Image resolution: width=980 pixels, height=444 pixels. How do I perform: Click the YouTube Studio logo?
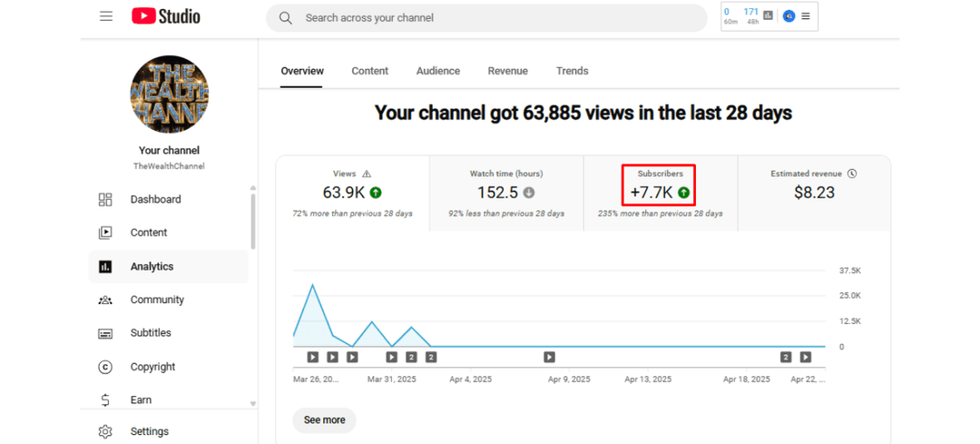pyautogui.click(x=166, y=16)
